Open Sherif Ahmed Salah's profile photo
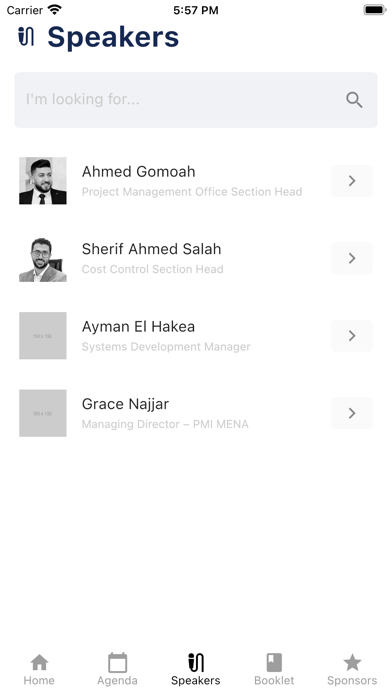The height and width of the screenshot is (696, 392). (x=43, y=258)
